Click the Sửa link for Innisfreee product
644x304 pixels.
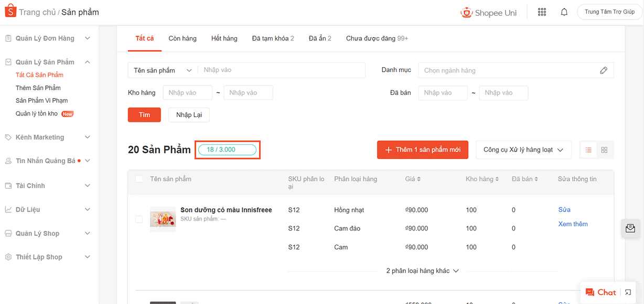[x=564, y=210]
